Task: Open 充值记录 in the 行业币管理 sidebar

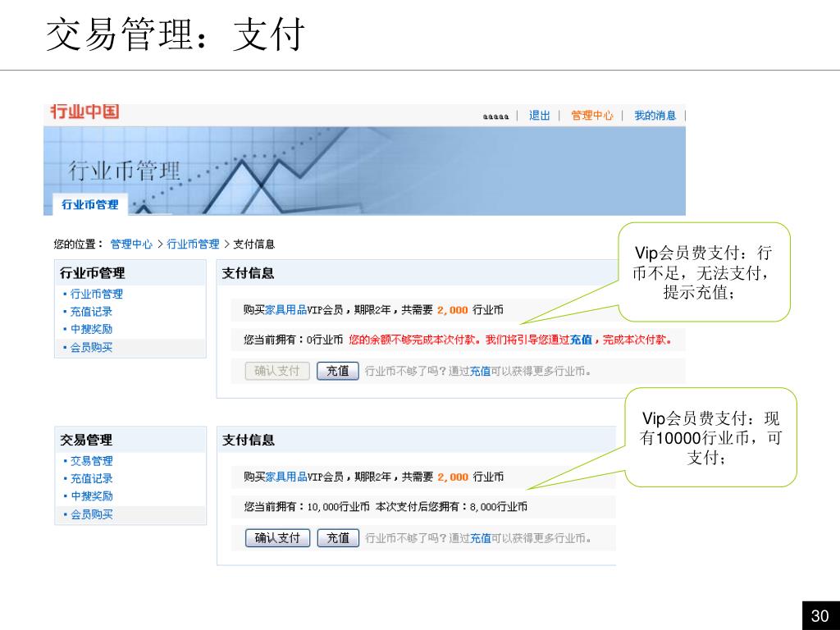Action: tap(91, 312)
